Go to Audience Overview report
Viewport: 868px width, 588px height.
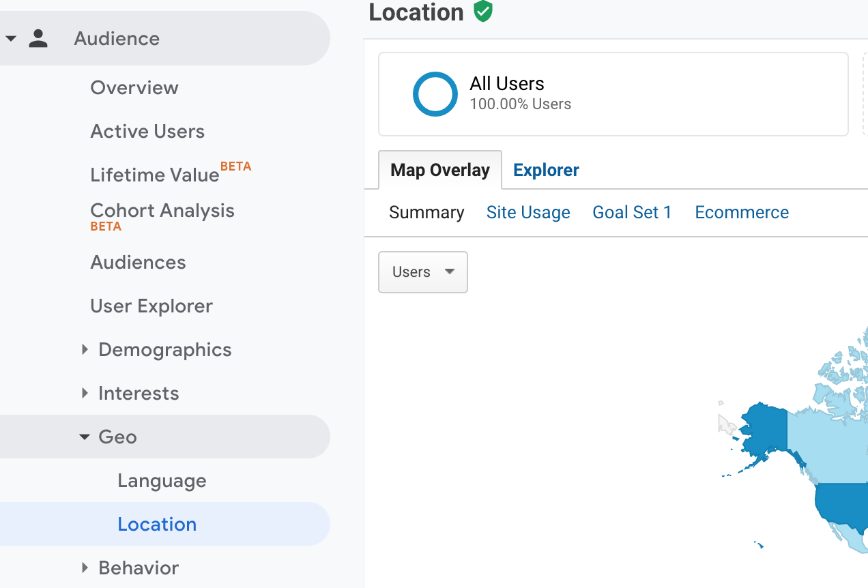[134, 87]
